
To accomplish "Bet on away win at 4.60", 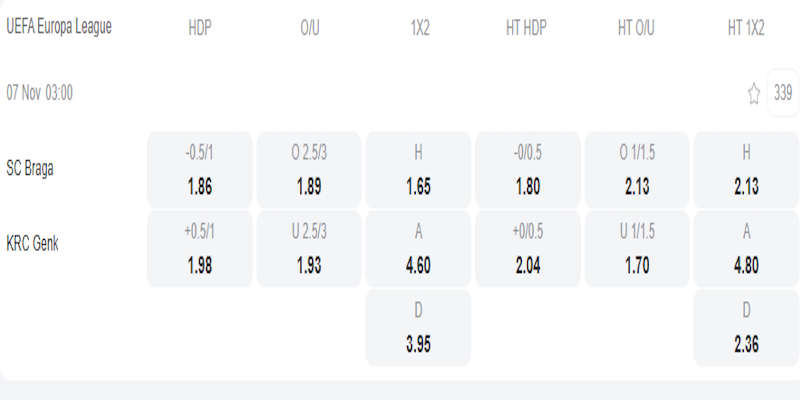I will [419, 248].
